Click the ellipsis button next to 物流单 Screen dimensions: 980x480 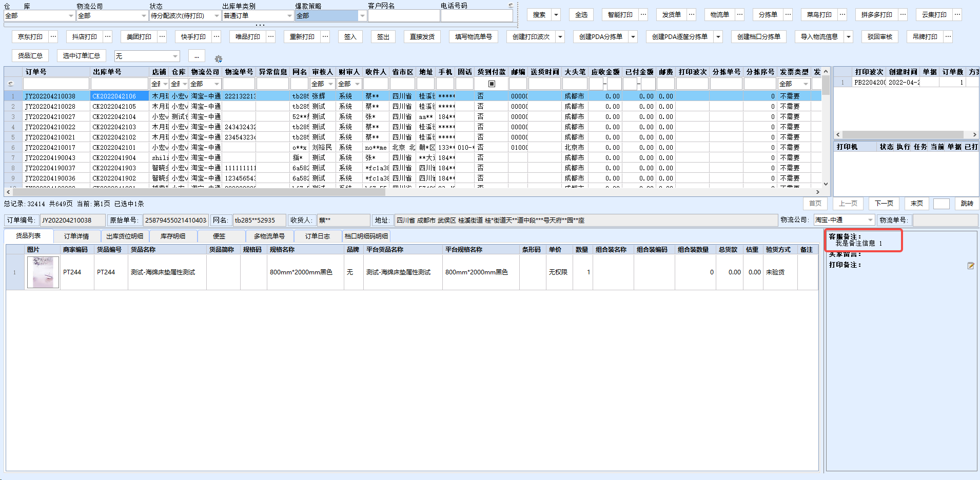(x=740, y=15)
